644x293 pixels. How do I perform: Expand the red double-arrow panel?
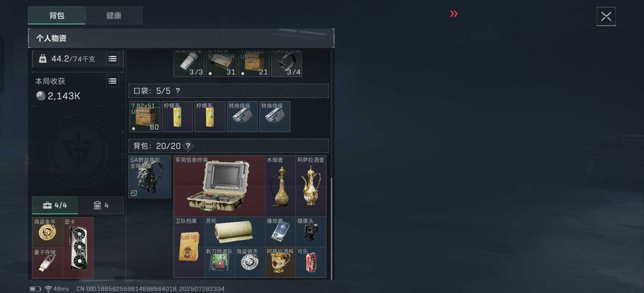pyautogui.click(x=453, y=14)
